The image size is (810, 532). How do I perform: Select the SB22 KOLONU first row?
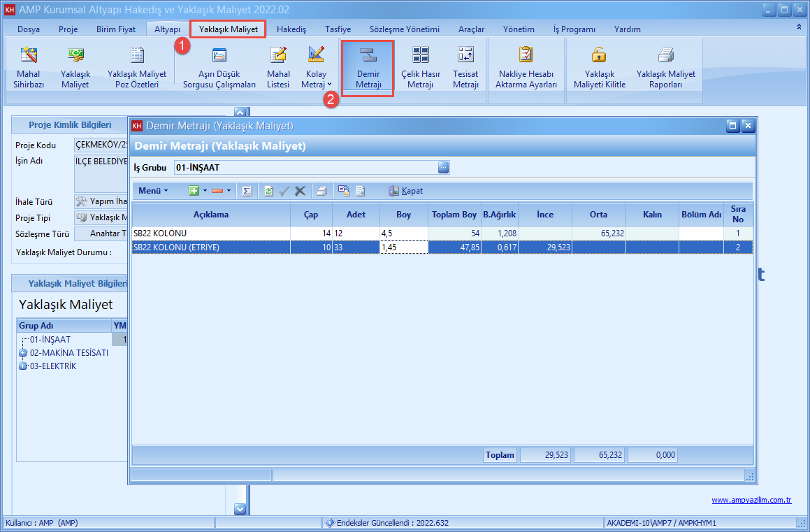point(210,233)
